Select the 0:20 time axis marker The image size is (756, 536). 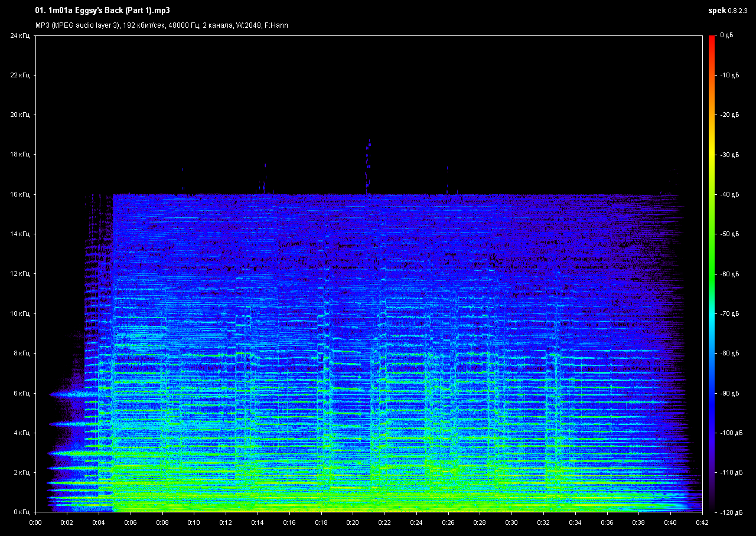[353, 522]
